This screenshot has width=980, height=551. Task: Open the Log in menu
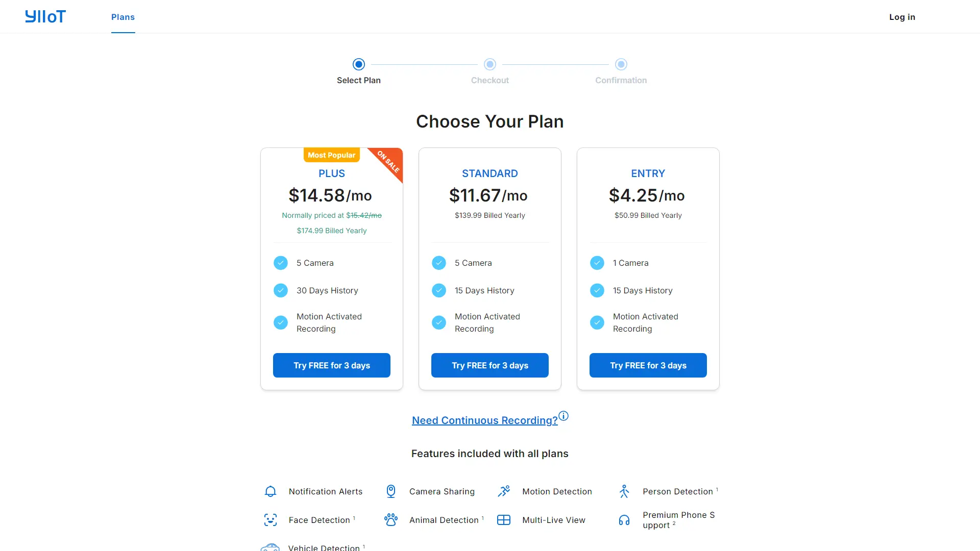(902, 17)
